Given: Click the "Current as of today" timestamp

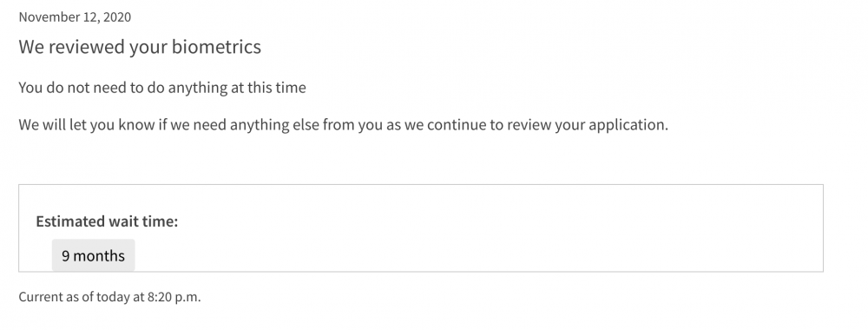Looking at the screenshot, I should 109,297.
